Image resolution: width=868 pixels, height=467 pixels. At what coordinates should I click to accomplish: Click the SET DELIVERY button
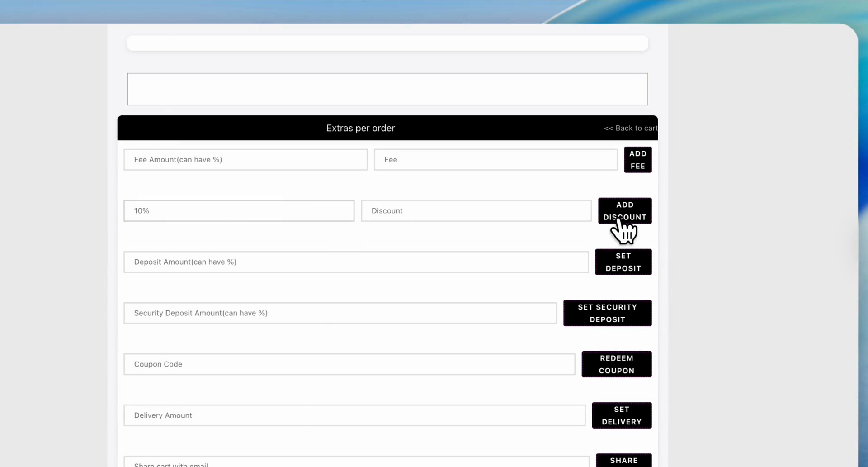tap(621, 415)
